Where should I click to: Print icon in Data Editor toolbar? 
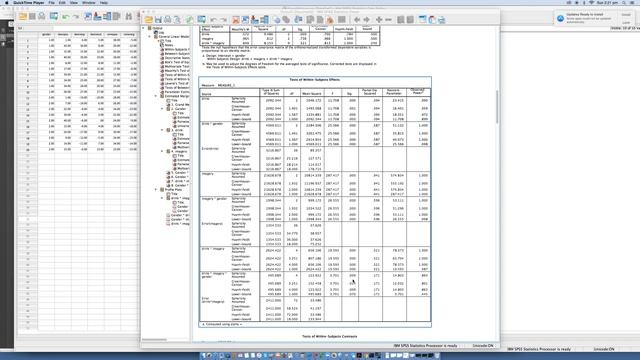(42, 16)
